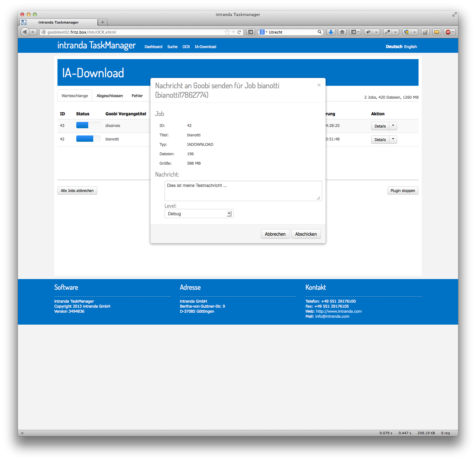Click the fullscreen arrows in title bar
This screenshot has width=476, height=461.
point(454,14)
